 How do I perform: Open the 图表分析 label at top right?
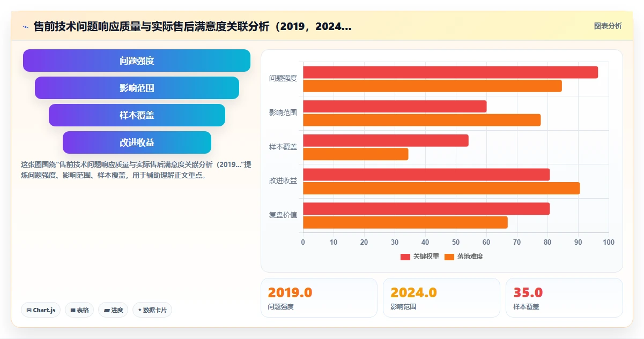pos(608,26)
